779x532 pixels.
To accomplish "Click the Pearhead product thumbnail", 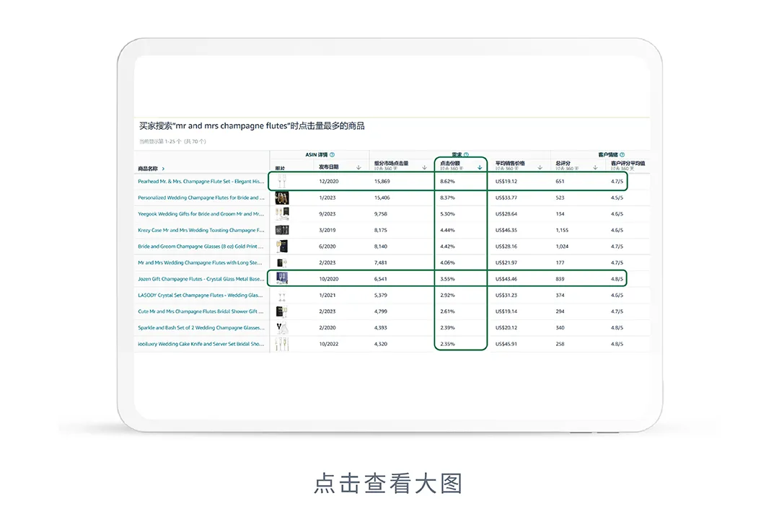I will 282,182.
